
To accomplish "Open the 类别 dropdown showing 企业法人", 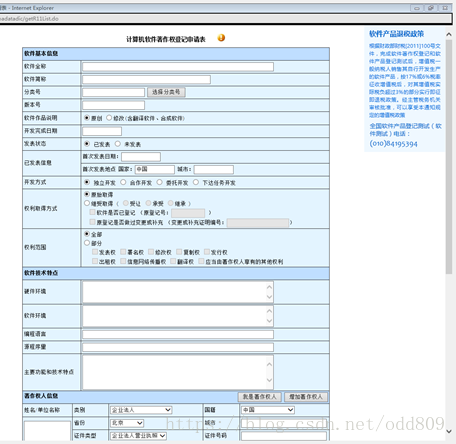I will [141, 410].
